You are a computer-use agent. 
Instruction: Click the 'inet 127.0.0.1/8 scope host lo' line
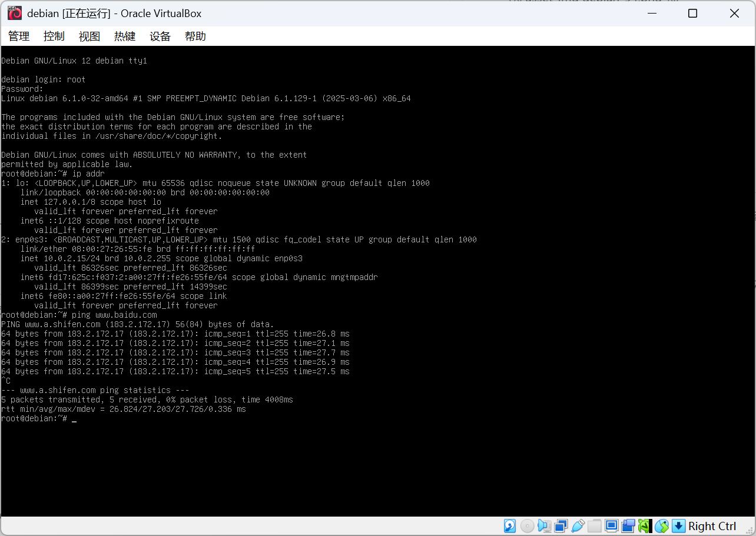[x=91, y=202]
